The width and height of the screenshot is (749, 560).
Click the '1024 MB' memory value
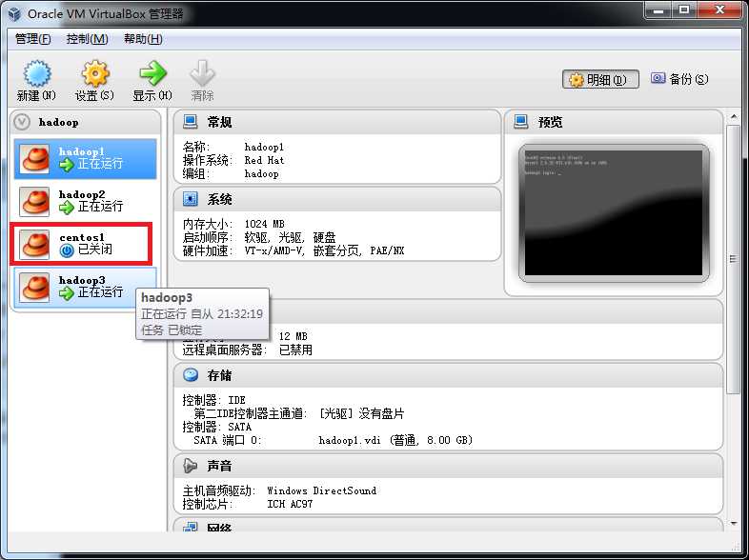264,224
